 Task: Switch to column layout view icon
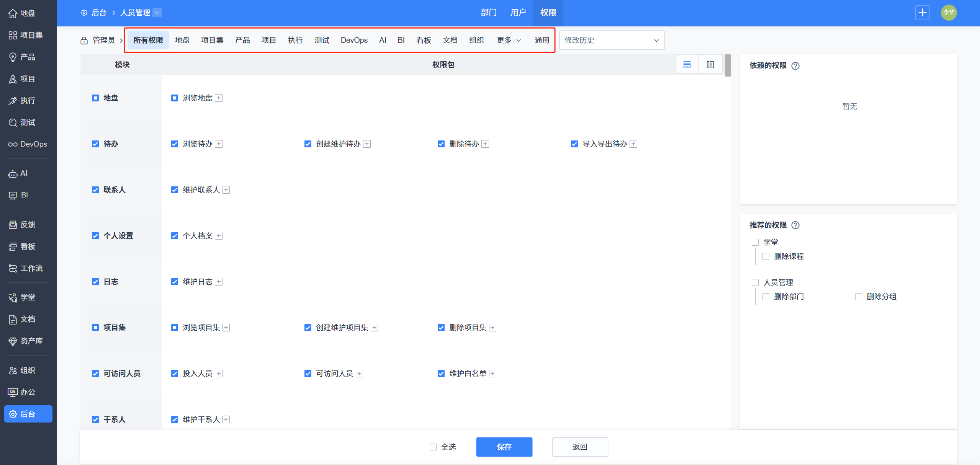(710, 65)
